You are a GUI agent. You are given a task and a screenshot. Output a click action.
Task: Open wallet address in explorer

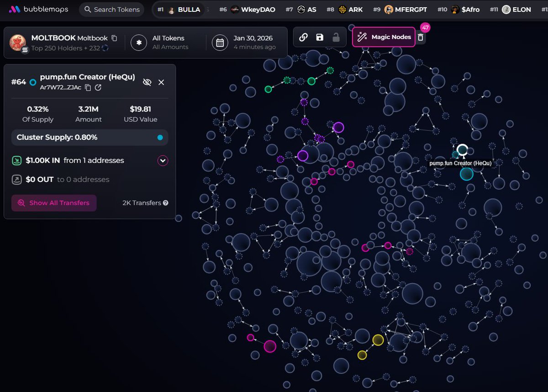pyautogui.click(x=98, y=87)
